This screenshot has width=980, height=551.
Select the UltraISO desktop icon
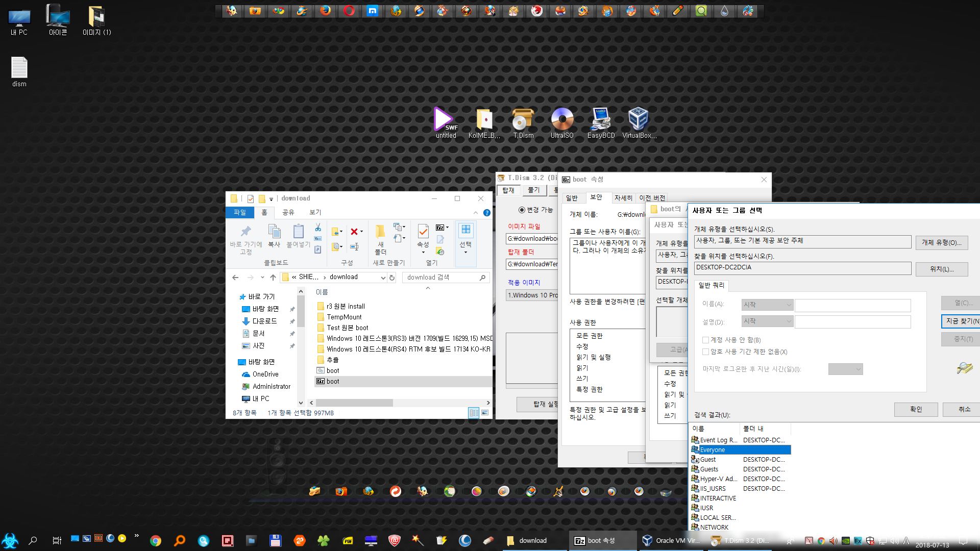(x=562, y=123)
